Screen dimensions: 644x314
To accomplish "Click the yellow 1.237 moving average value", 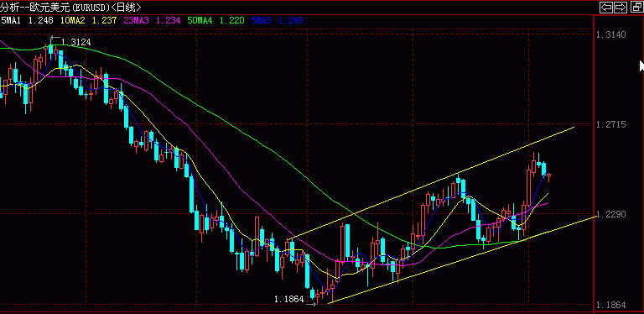I will pos(105,20).
